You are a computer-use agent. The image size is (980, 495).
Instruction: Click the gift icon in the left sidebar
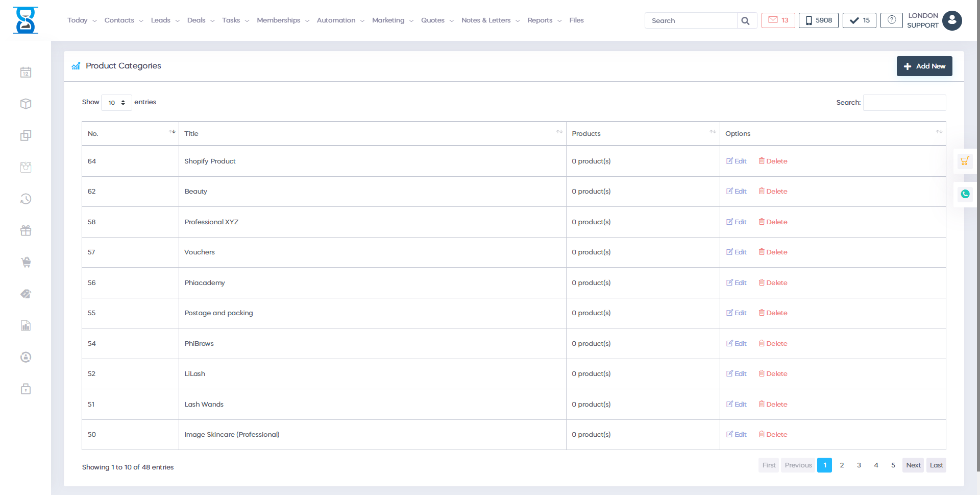tap(26, 230)
